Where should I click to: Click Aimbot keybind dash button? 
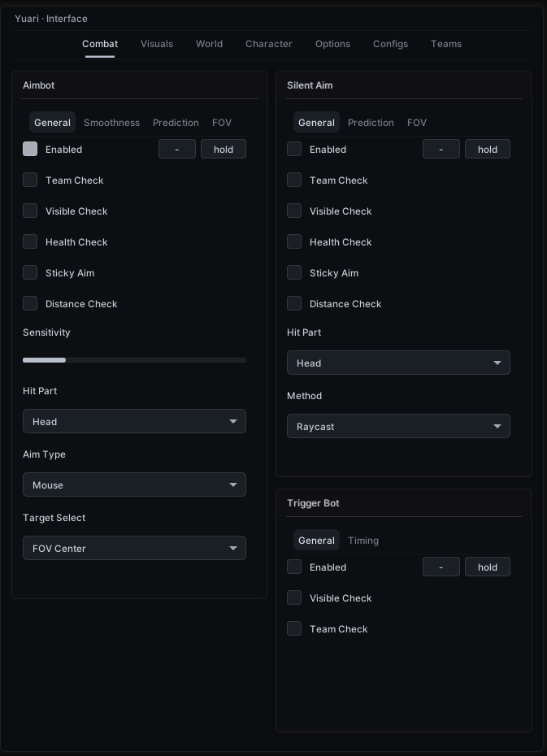click(x=177, y=149)
